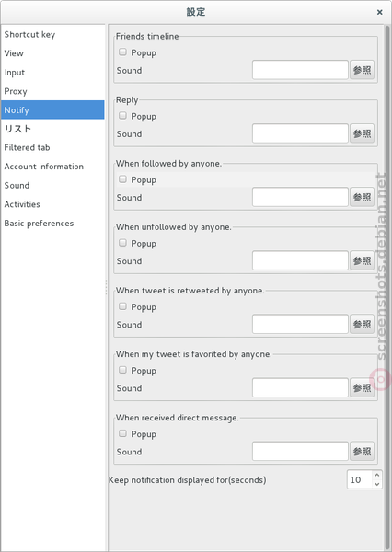Browse sound for favorited tweet notification
This screenshot has height=552, width=392.
click(362, 387)
